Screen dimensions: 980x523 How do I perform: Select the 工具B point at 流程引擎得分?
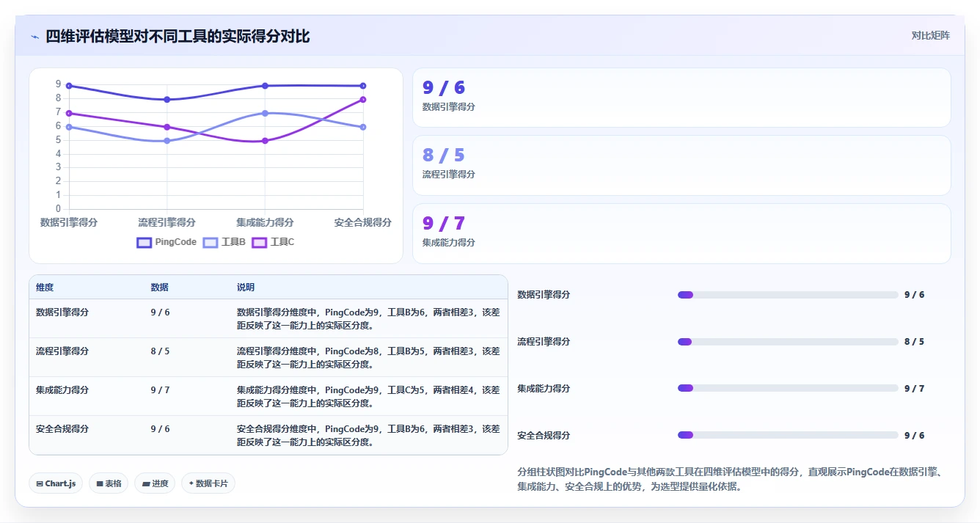coord(167,141)
